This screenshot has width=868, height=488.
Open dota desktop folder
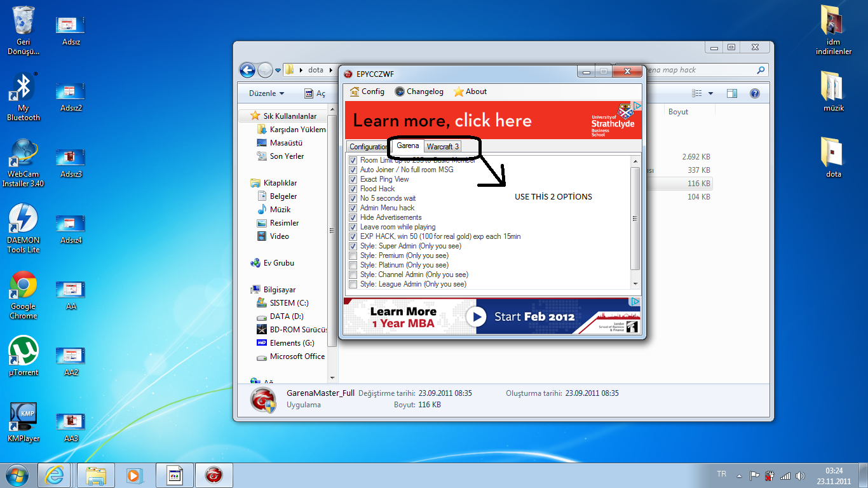click(833, 157)
